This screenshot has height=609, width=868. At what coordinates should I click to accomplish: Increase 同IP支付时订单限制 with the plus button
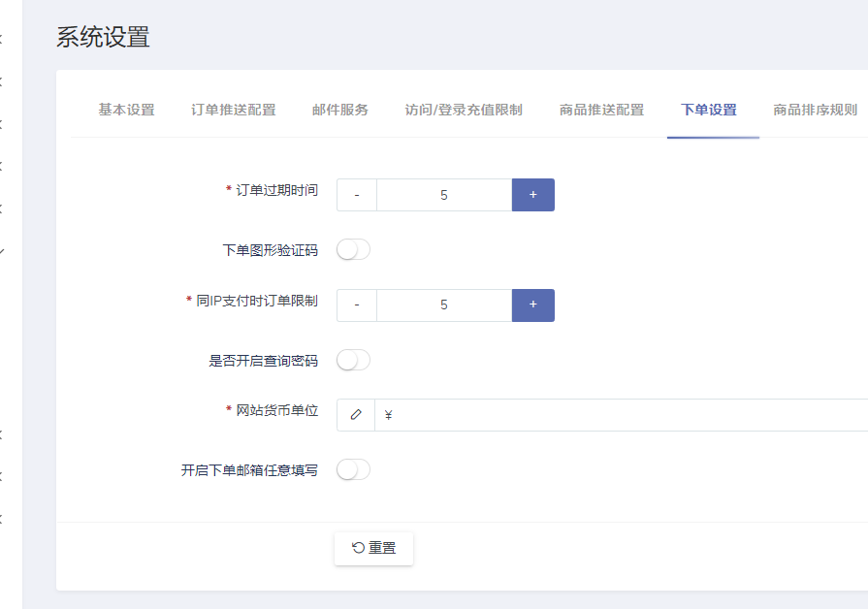tap(532, 305)
